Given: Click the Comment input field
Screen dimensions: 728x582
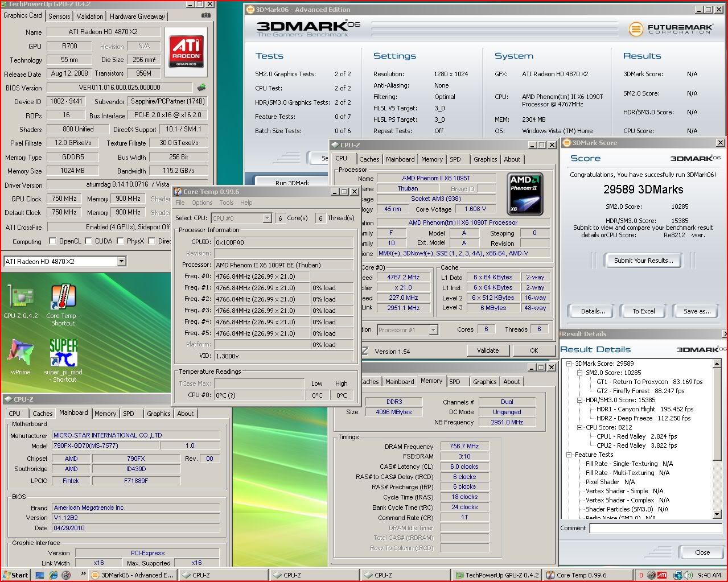Looking at the screenshot, I should click(656, 529).
